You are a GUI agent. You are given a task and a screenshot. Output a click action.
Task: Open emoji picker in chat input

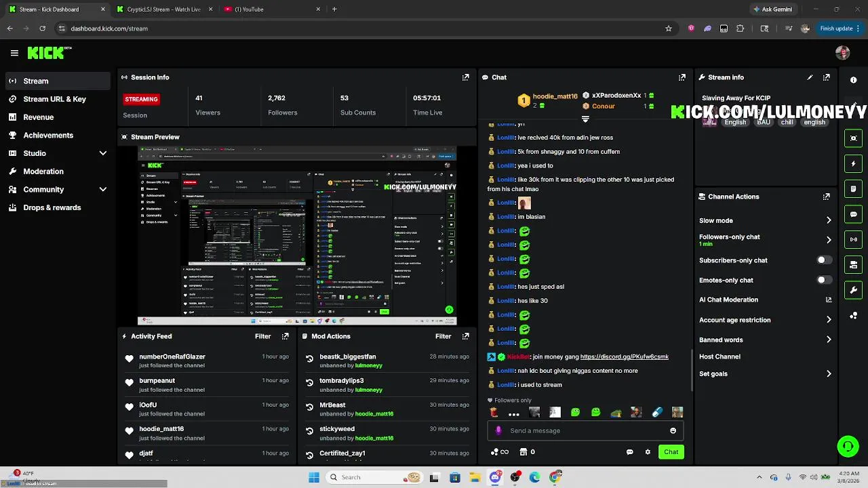tap(673, 430)
